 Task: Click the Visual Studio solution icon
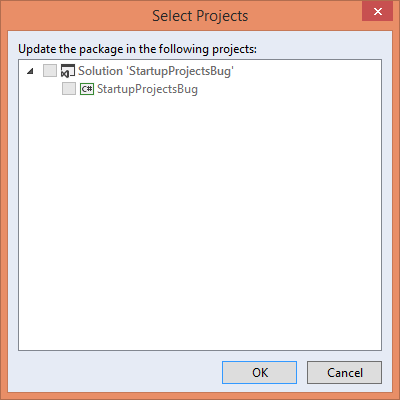[68, 71]
